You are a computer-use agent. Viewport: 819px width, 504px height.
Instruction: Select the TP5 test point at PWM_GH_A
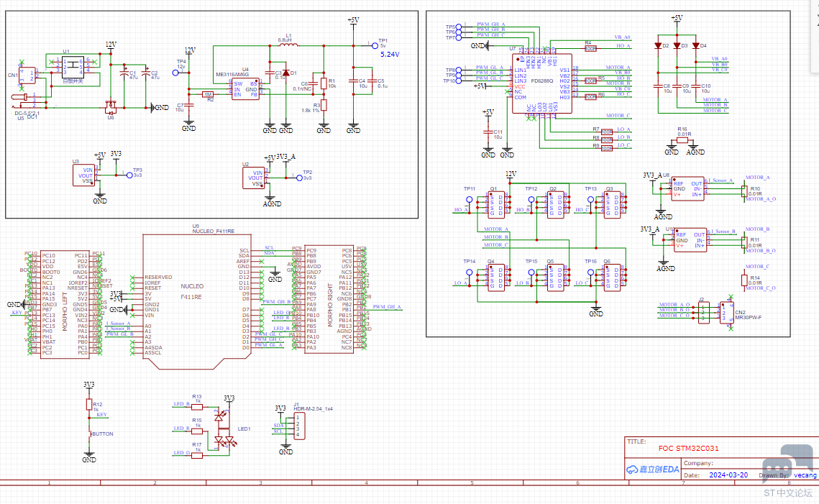pos(458,27)
